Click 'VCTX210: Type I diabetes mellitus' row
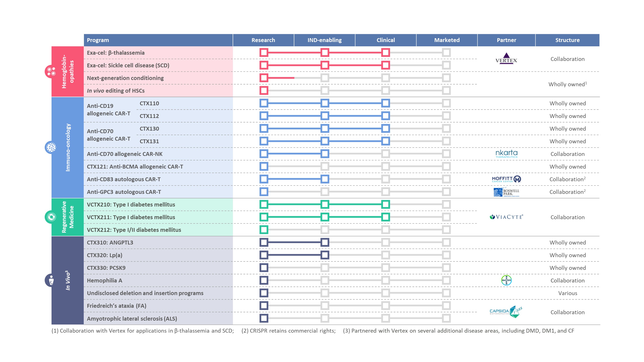 [x=158, y=205]
